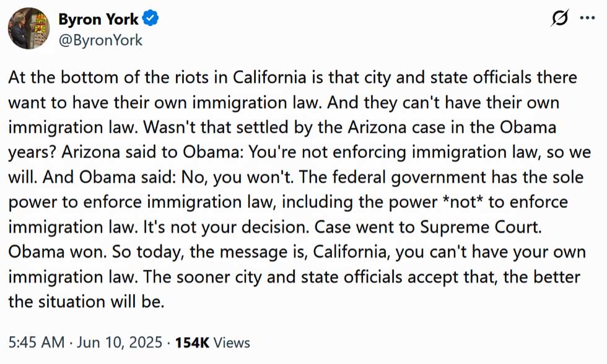Click the Jun 10, 2025 date
607x364 pixels.
[x=119, y=342]
